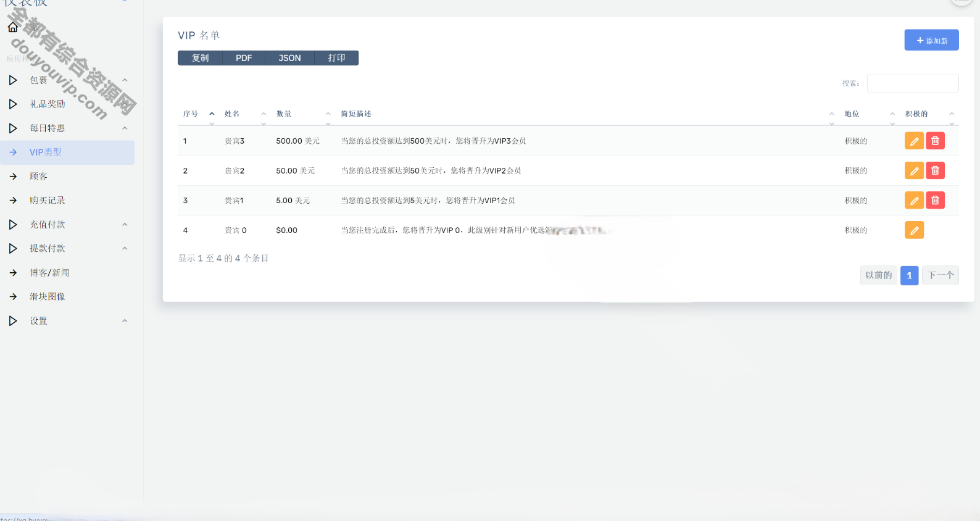Click the arrow icon beside 博客/新闻
Image resolution: width=980 pixels, height=521 pixels.
(13, 273)
